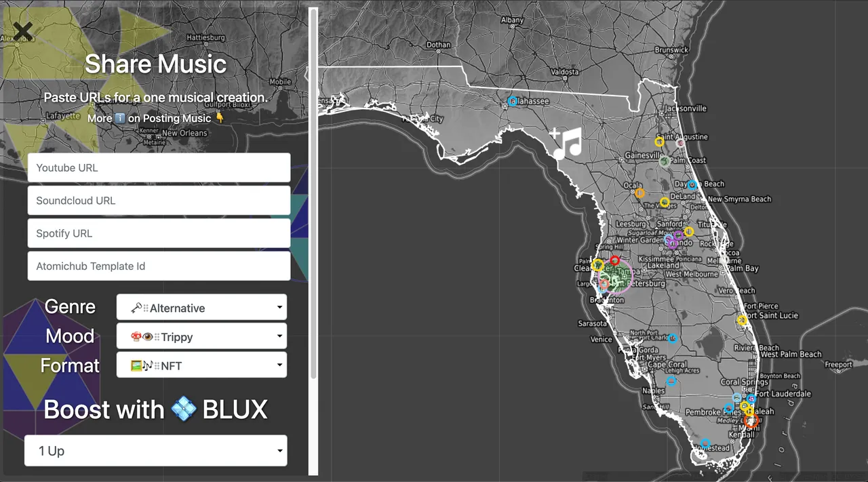Open the yellow marker at Fort Pierce
Viewport: 868px width, 482px height.
pos(742,320)
